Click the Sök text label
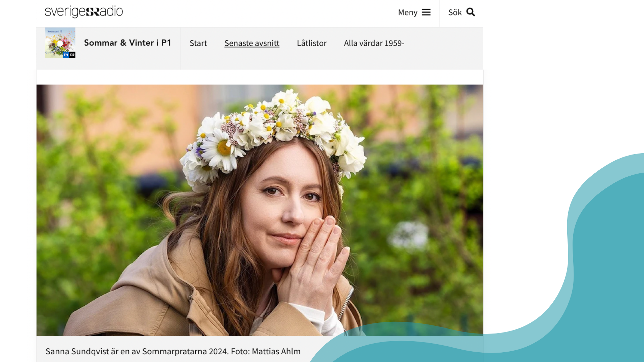Image resolution: width=644 pixels, height=362 pixels. click(x=455, y=12)
